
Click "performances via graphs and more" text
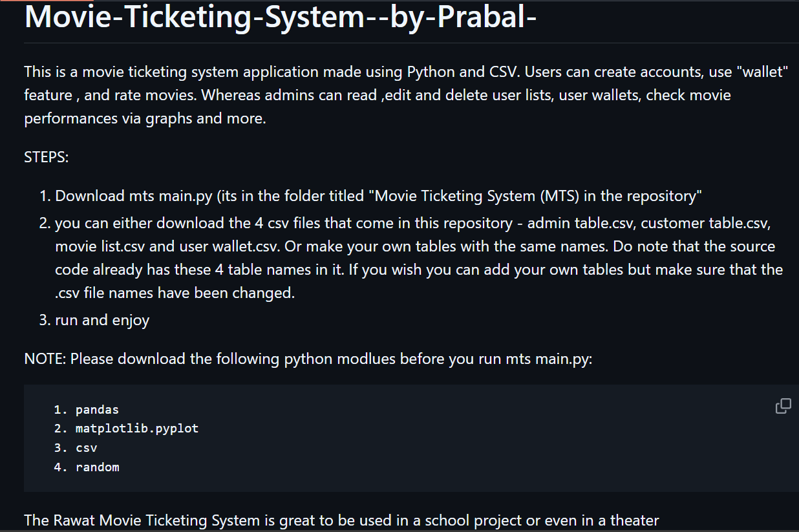click(x=145, y=119)
